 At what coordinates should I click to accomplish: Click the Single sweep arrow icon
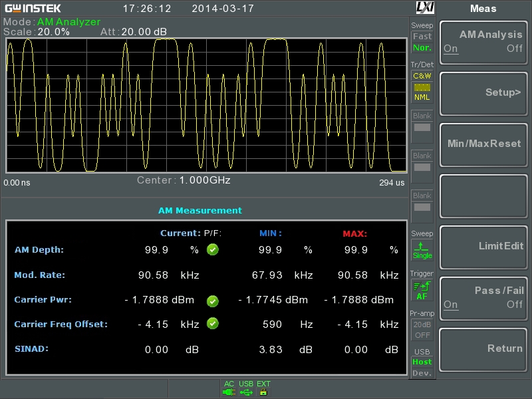[421, 246]
